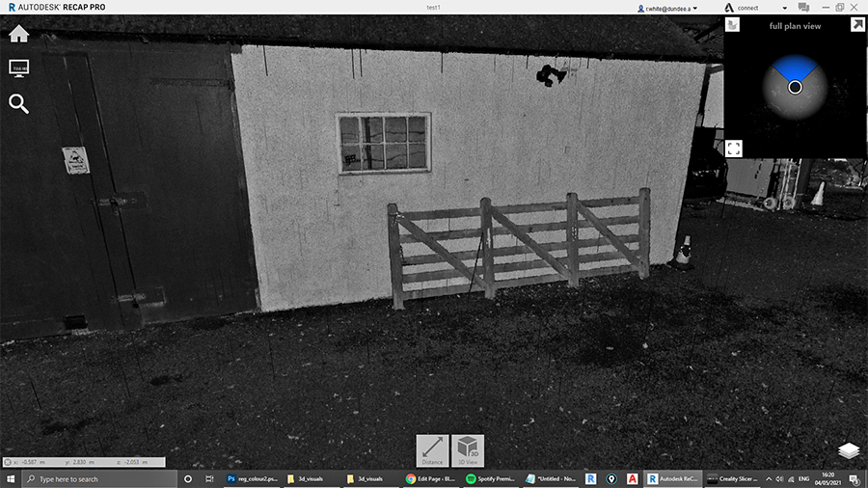Open the Creality Slicer taskbar item
The width and height of the screenshot is (868, 488).
tap(733, 478)
